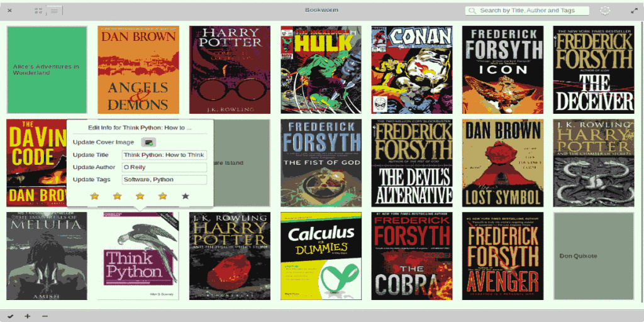644x322 pixels.
Task: Click the Update Author field
Action: (164, 167)
